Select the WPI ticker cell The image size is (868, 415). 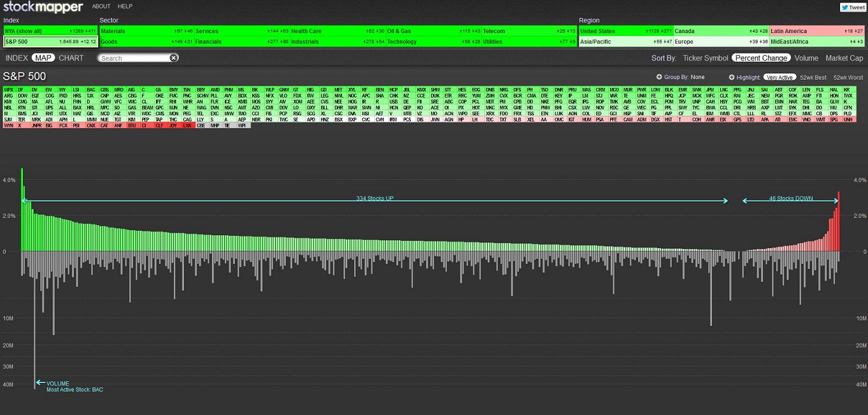click(x=243, y=126)
